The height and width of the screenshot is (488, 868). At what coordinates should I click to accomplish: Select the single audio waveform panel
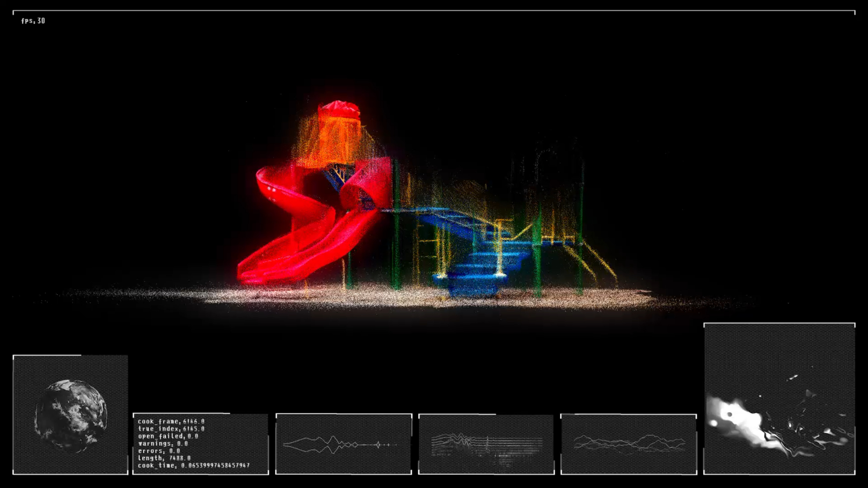tap(344, 444)
